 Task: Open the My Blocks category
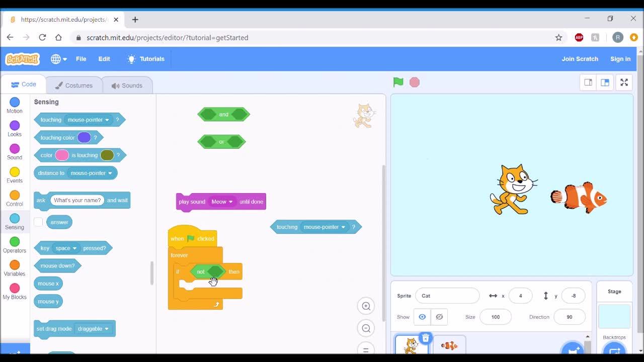[x=15, y=292]
